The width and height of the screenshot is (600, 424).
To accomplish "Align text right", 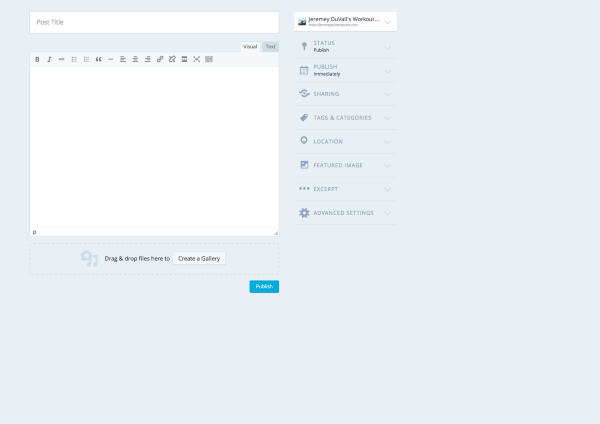I will [x=147, y=59].
